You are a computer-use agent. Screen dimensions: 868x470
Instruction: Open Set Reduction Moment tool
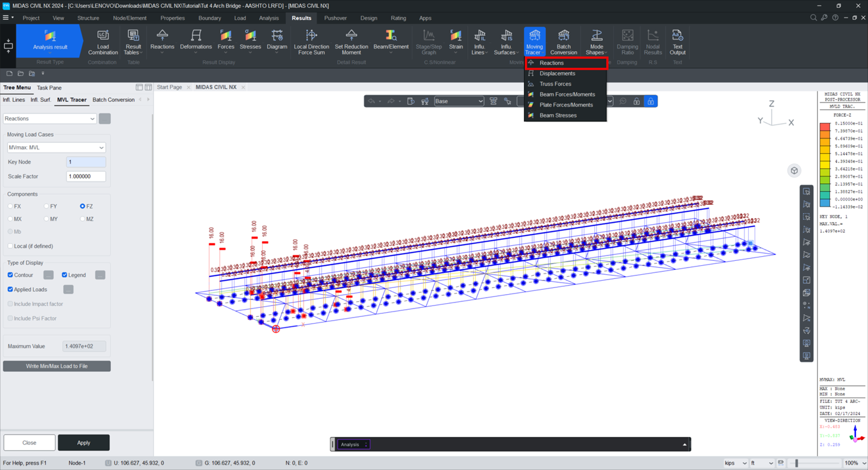[351, 42]
